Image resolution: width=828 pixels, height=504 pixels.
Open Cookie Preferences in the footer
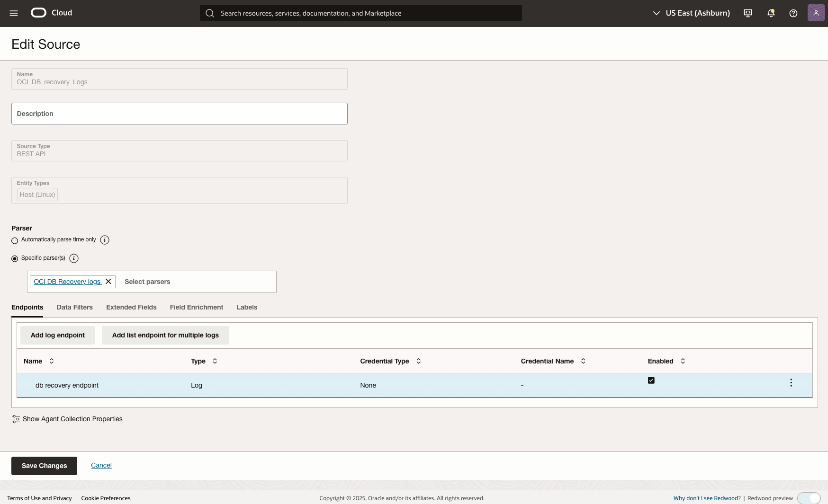tap(106, 498)
